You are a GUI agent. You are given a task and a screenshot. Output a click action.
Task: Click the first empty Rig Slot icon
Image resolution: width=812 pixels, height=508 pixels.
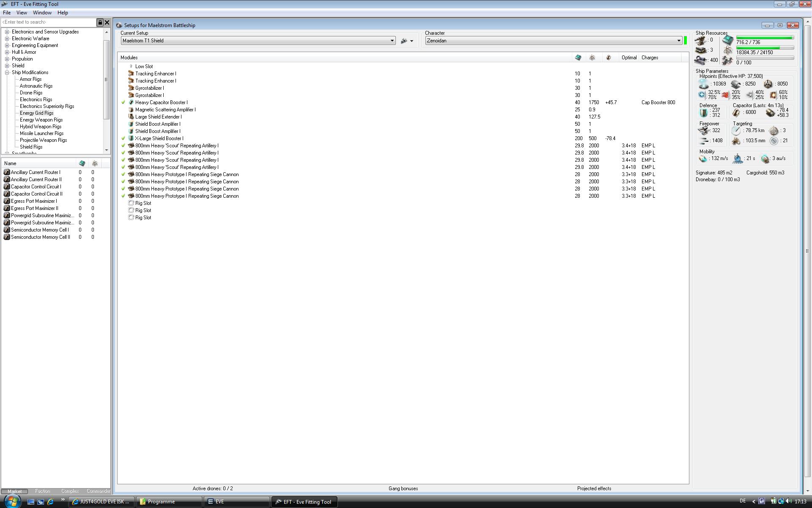tap(131, 203)
